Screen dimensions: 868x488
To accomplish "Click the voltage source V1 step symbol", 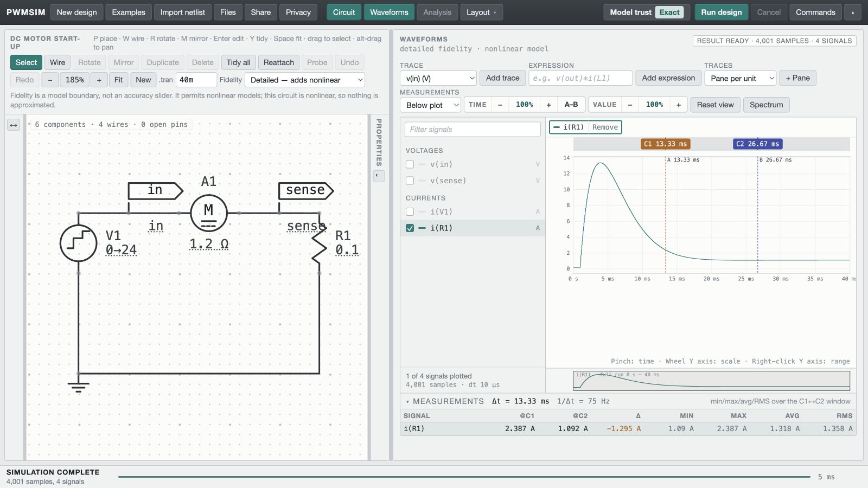I will click(79, 243).
